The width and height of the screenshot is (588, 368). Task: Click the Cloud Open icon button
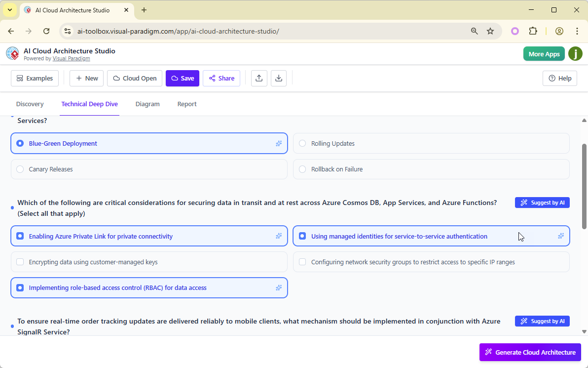116,78
